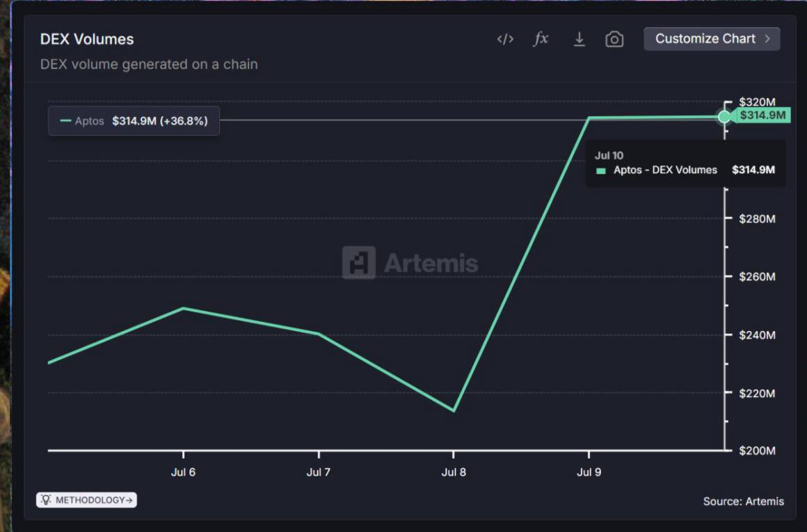Click the chevron in Customize Chart
Image resolution: width=807 pixels, height=532 pixels.
767,39
